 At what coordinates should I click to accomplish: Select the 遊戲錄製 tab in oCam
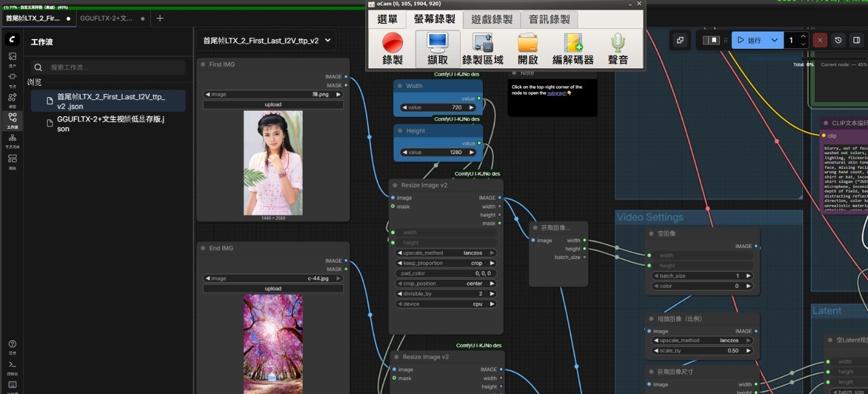click(492, 20)
